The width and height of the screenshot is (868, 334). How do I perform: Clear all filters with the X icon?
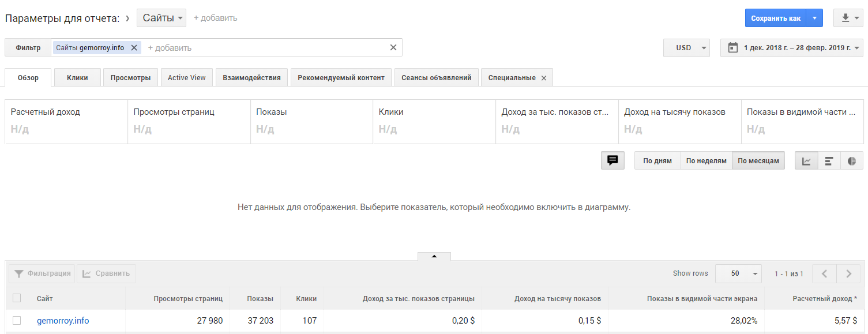tap(393, 47)
